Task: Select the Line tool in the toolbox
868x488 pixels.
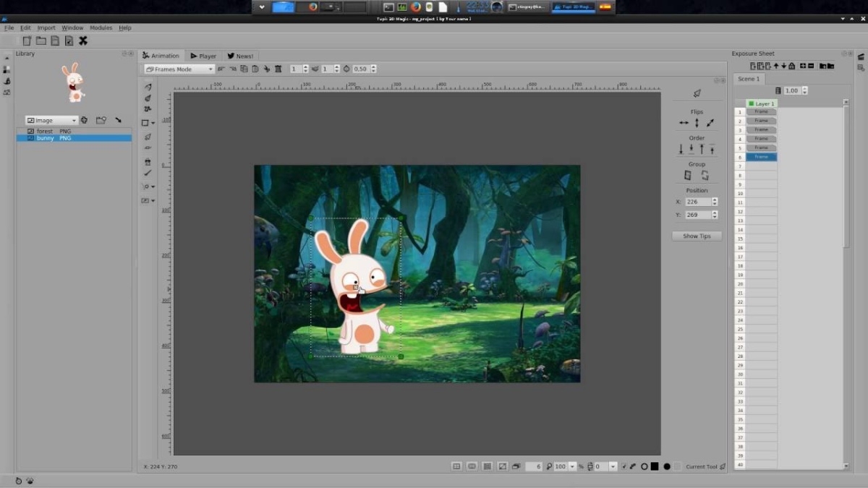Action: pyautogui.click(x=148, y=173)
